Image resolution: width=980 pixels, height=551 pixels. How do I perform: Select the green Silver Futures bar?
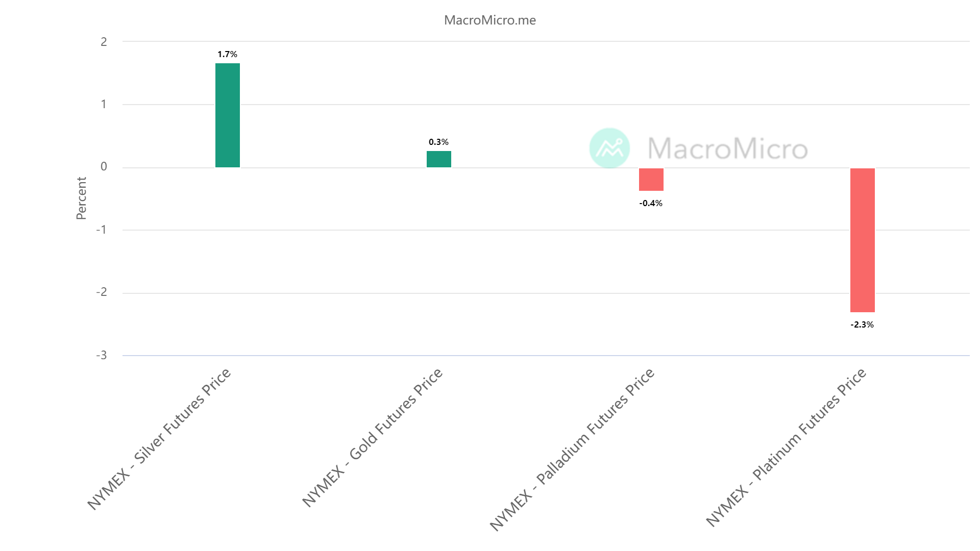pyautogui.click(x=228, y=115)
